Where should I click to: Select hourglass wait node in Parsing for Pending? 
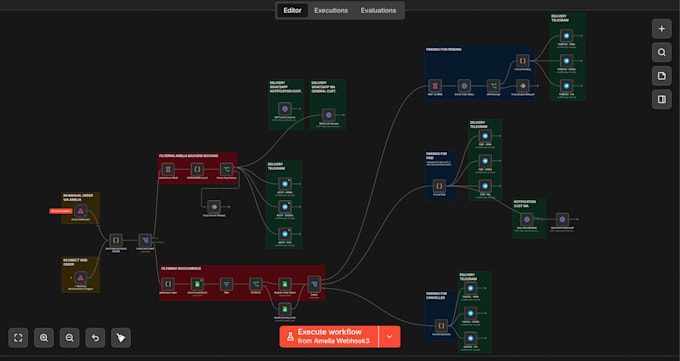pyautogui.click(x=435, y=85)
